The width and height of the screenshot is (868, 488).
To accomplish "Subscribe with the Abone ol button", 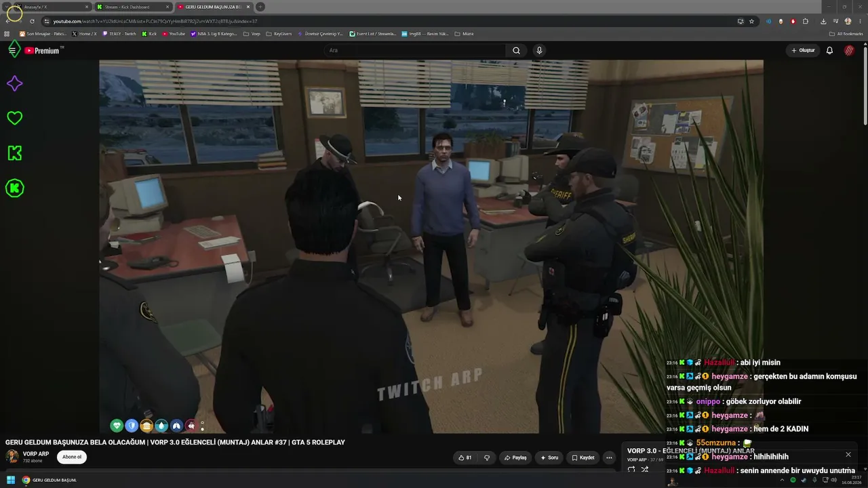I will tap(72, 457).
